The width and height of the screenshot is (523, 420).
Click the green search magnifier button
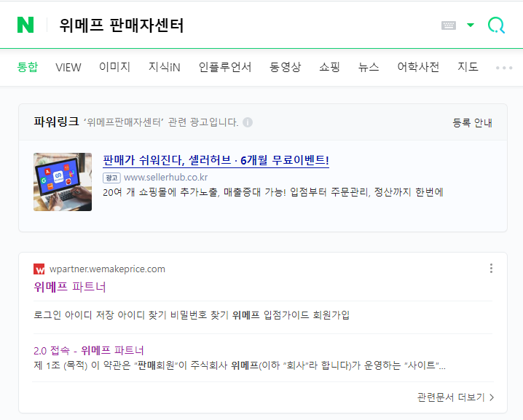point(496,25)
